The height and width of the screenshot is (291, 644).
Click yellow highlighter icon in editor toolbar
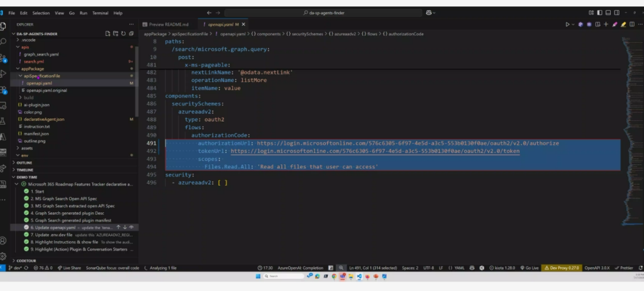click(x=623, y=25)
